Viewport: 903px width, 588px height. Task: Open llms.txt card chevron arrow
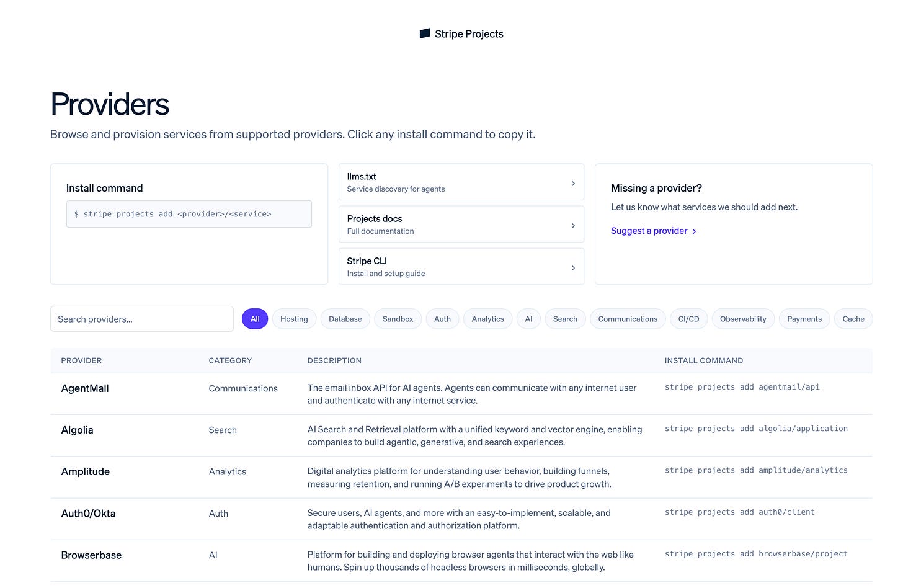point(573,183)
